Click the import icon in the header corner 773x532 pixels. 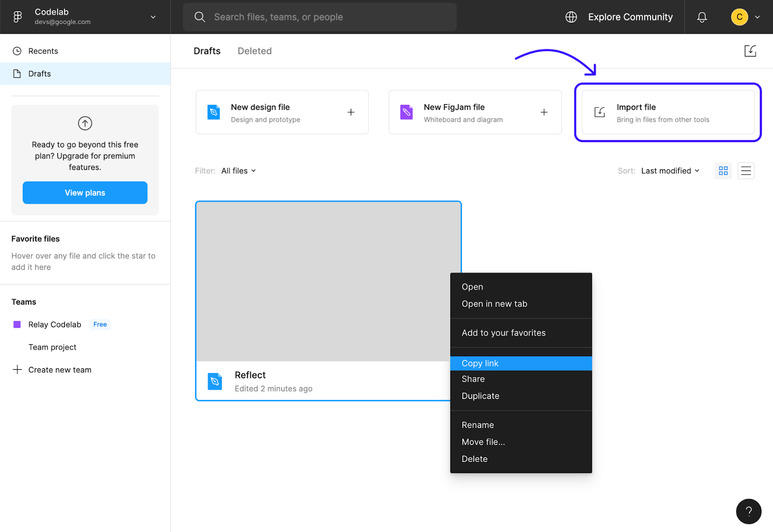pyautogui.click(x=750, y=51)
